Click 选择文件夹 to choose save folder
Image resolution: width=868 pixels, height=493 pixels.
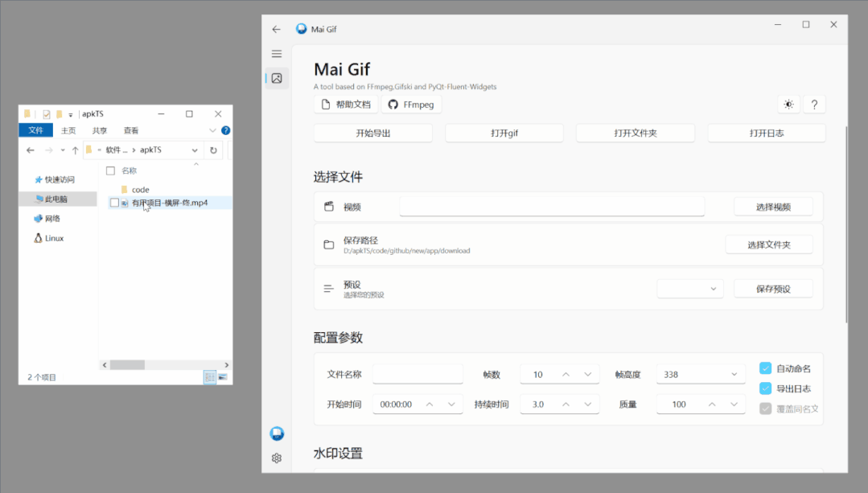pos(769,244)
